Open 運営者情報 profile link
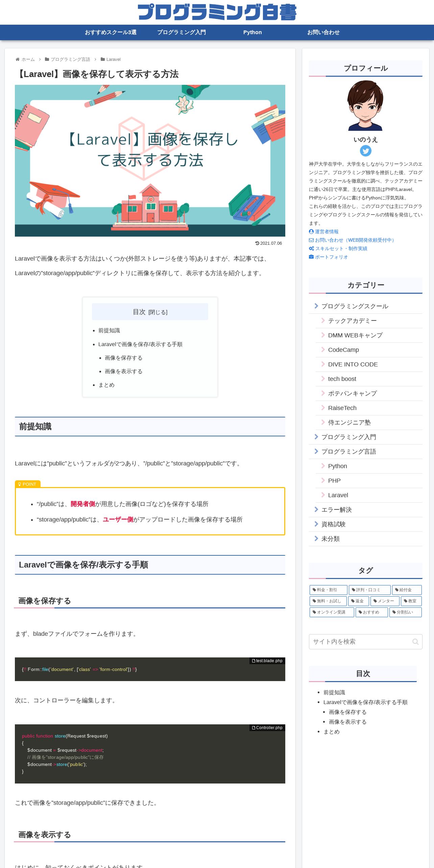The width and height of the screenshot is (434, 868). pyautogui.click(x=327, y=232)
